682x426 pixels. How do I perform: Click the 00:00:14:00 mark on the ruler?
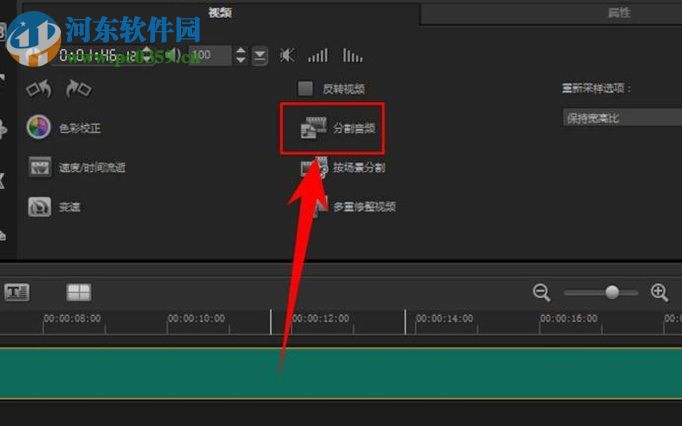[444, 319]
